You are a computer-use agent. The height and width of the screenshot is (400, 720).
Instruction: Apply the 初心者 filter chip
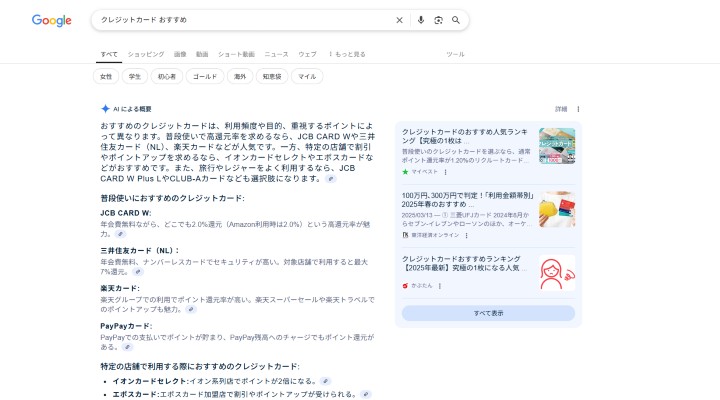coord(167,77)
